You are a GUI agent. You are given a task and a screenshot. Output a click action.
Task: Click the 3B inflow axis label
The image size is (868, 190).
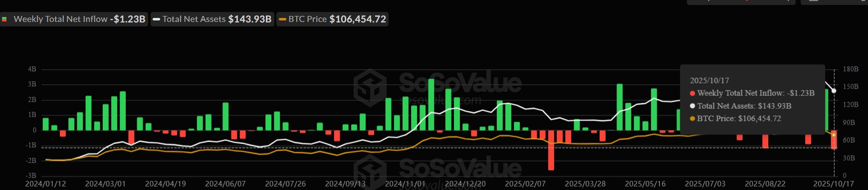pos(32,84)
